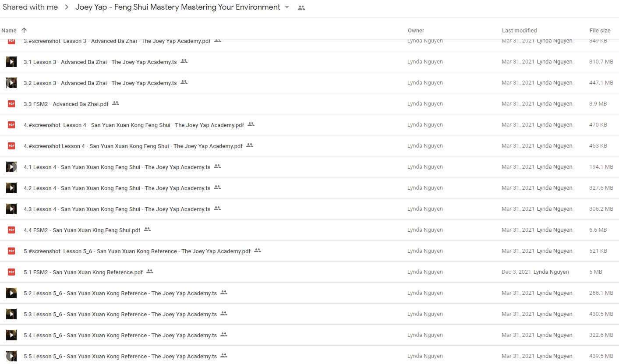Image resolution: width=619 pixels, height=364 pixels.
Task: Click shared icon next to 4.3 Lesson 4 file
Action: (x=217, y=209)
